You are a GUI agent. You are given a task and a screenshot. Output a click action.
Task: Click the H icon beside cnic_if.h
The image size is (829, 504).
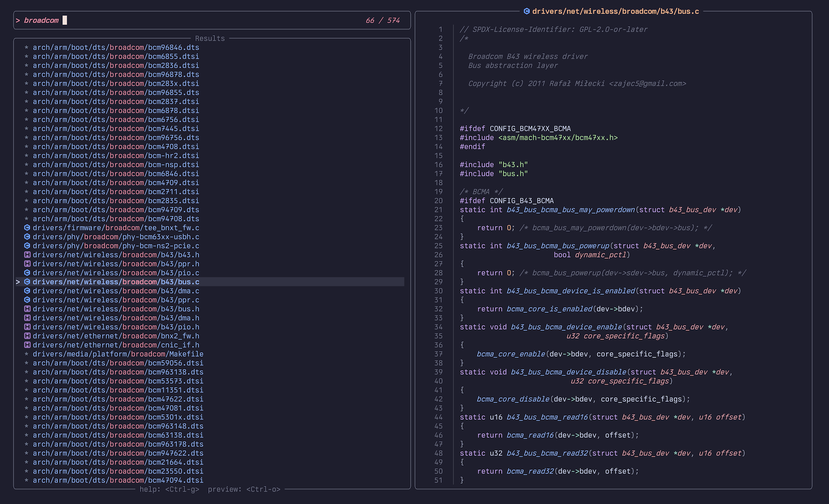click(x=27, y=345)
